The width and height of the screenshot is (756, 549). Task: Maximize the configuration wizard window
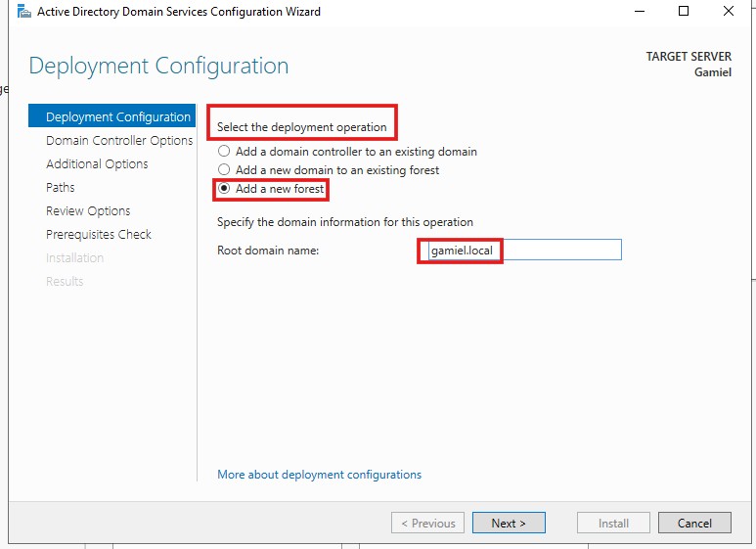[x=684, y=11]
